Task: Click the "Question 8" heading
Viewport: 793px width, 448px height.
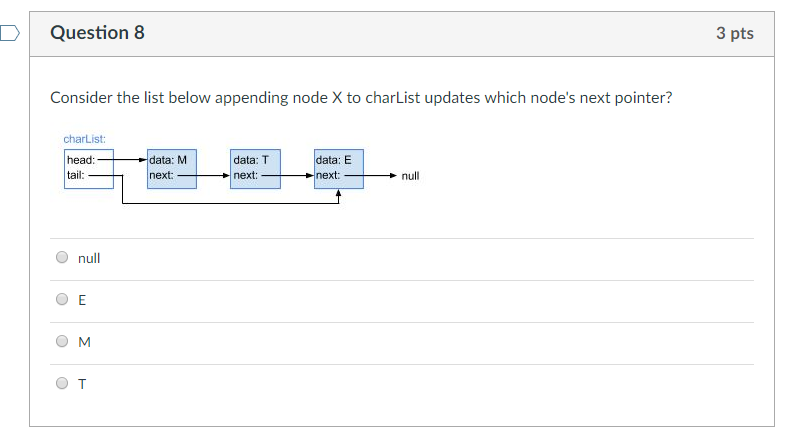Action: (x=97, y=33)
